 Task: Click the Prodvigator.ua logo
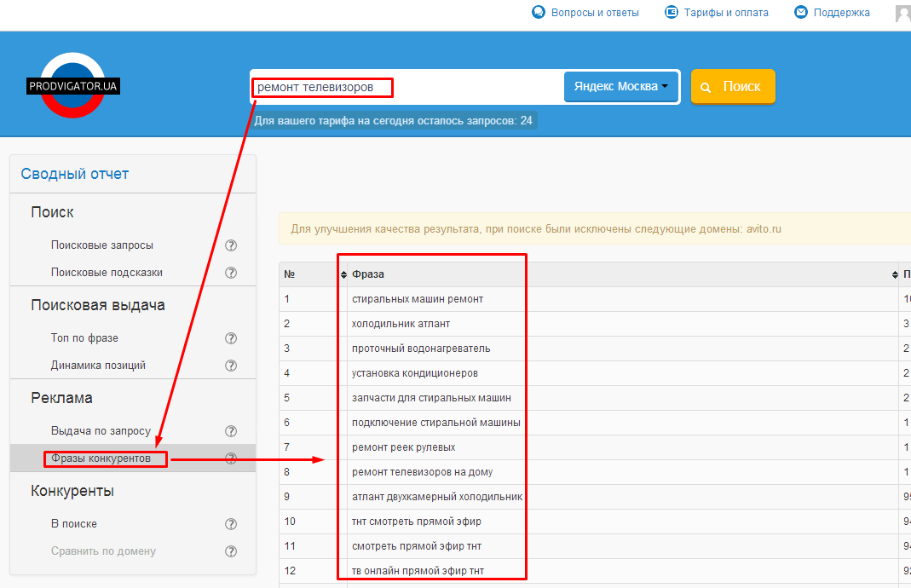coord(72,85)
